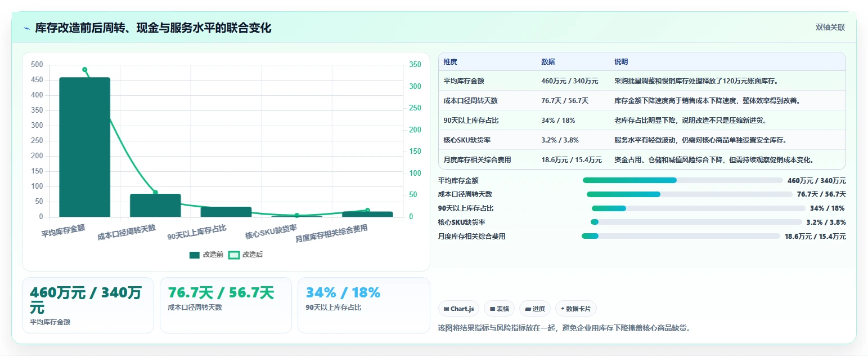Click the 表格 tag
The height and width of the screenshot is (356, 868).
[499, 309]
